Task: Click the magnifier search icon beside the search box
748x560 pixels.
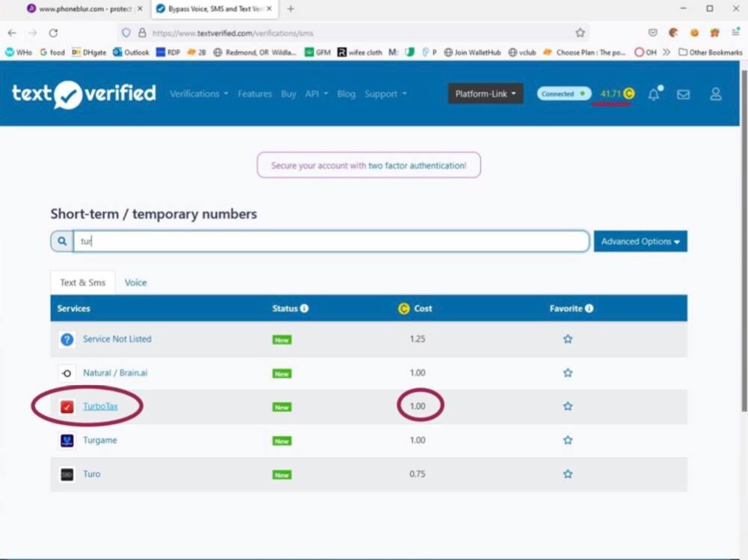Action: (x=62, y=241)
